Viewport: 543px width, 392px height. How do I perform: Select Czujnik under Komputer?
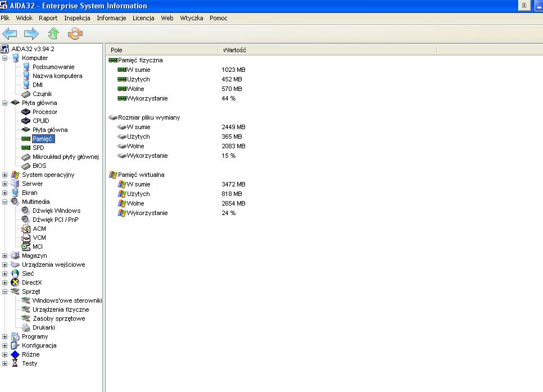click(x=43, y=94)
